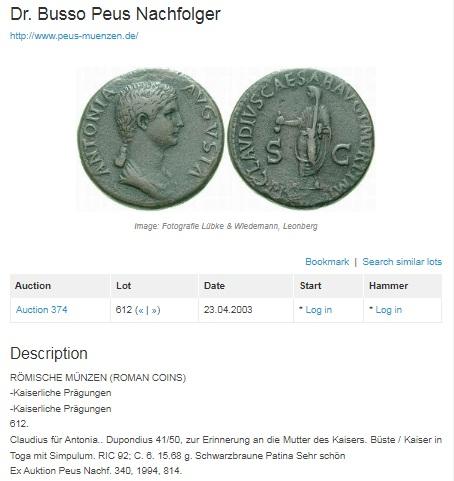
Task: Open the Auction 374 link
Action: tap(42, 310)
